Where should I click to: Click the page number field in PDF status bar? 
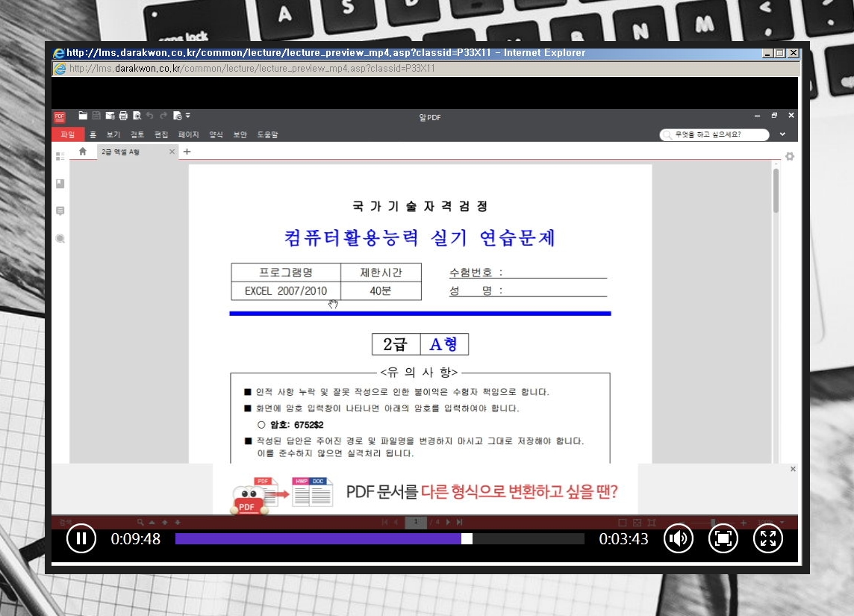pos(416,522)
